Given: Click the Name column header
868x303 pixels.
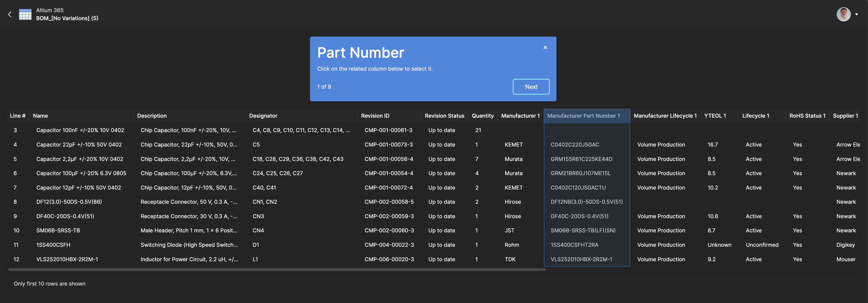Looking at the screenshot, I should pos(40,115).
